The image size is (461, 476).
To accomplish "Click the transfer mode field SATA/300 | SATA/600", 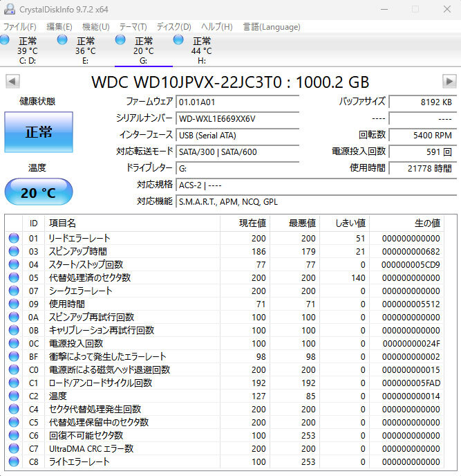I will click(238, 152).
